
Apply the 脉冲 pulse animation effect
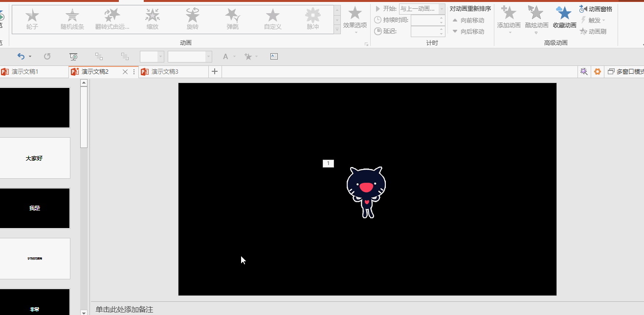(x=313, y=20)
